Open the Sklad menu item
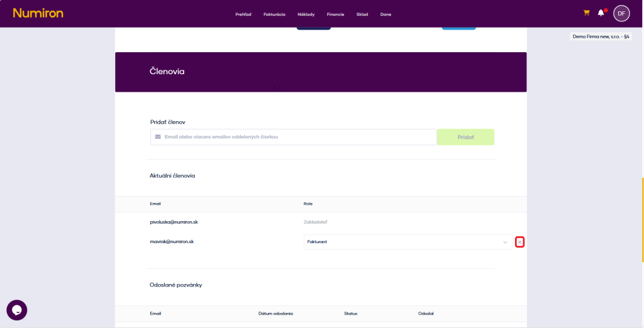 [x=362, y=14]
